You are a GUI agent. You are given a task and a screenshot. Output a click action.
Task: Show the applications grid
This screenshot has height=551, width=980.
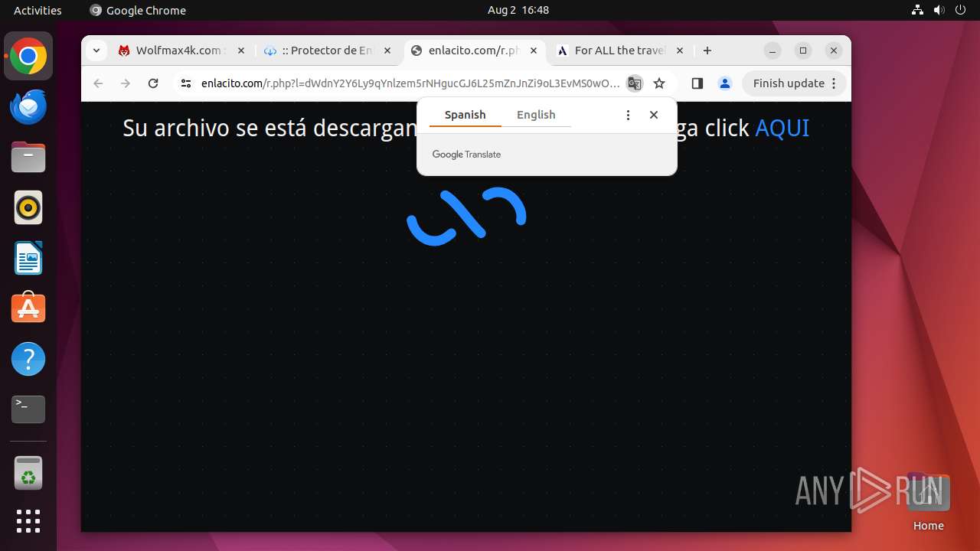click(x=28, y=521)
